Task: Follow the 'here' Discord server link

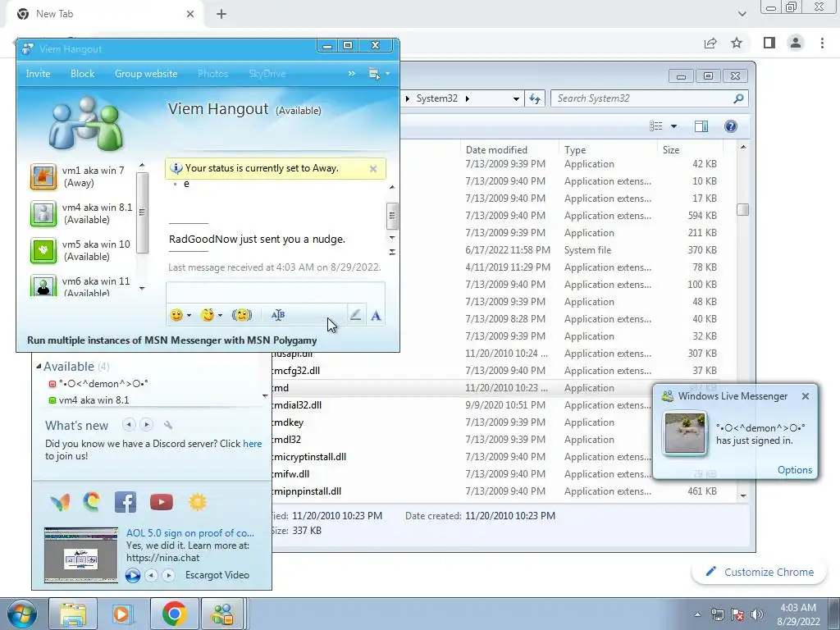Action: tap(253, 444)
